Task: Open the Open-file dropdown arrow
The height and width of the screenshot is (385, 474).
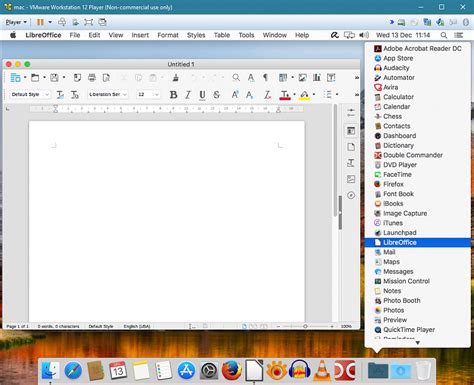Action: [x=44, y=78]
